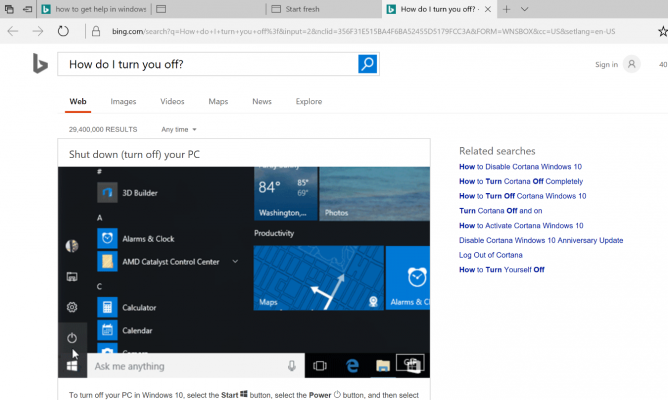Screen dimensions: 668x400
Task: Open 'How to Turn Off Cortana Windows 10'
Action: 523,196
